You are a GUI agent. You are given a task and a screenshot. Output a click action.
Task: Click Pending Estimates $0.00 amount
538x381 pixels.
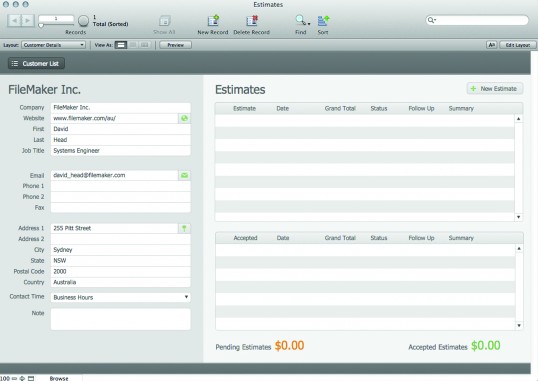point(289,346)
